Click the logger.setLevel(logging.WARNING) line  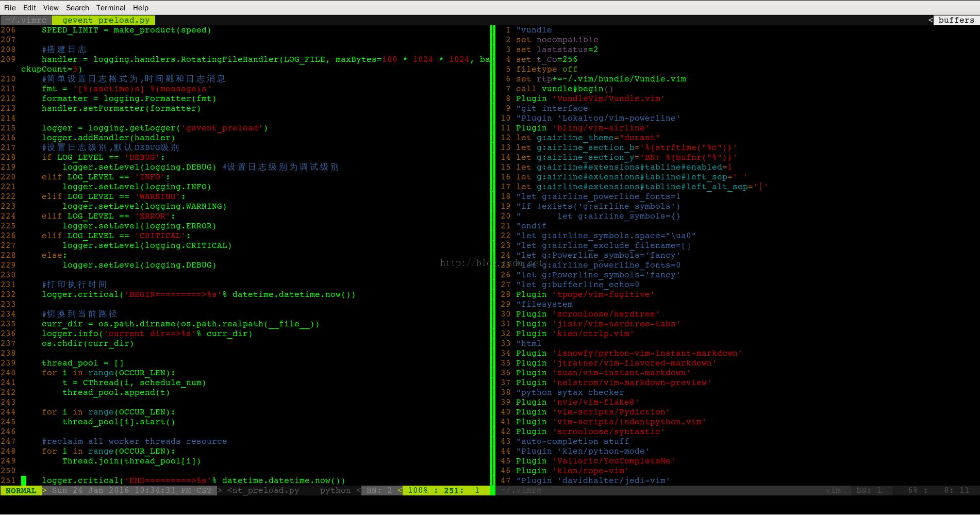point(144,206)
